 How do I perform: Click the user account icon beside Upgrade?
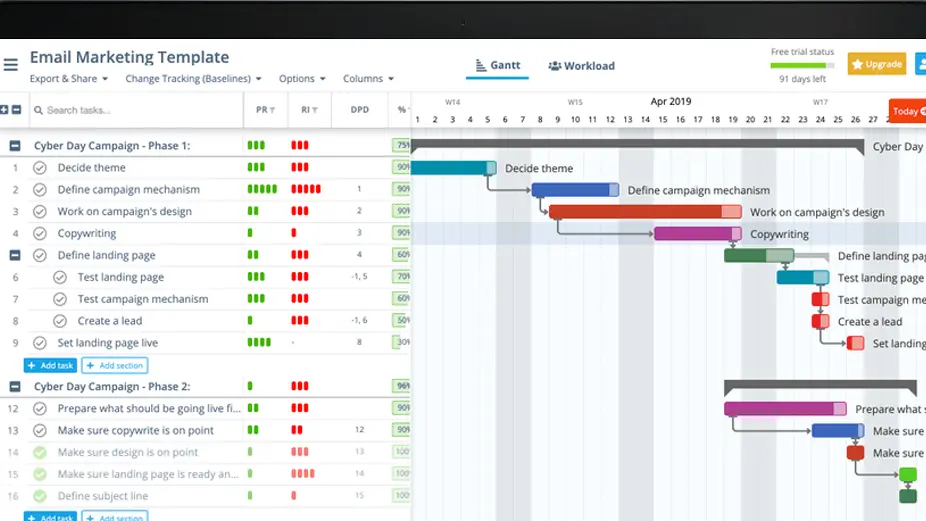pos(919,64)
